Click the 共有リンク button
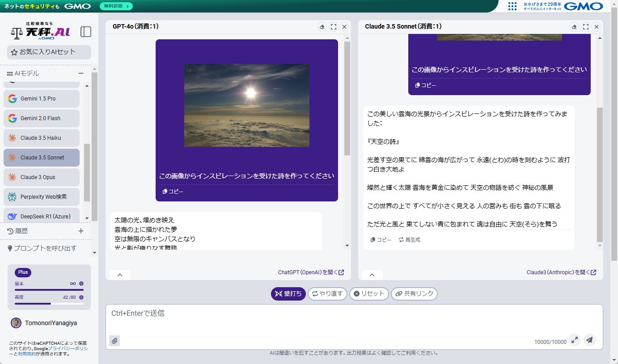Viewport: 618px width, 364px height. [x=414, y=293]
